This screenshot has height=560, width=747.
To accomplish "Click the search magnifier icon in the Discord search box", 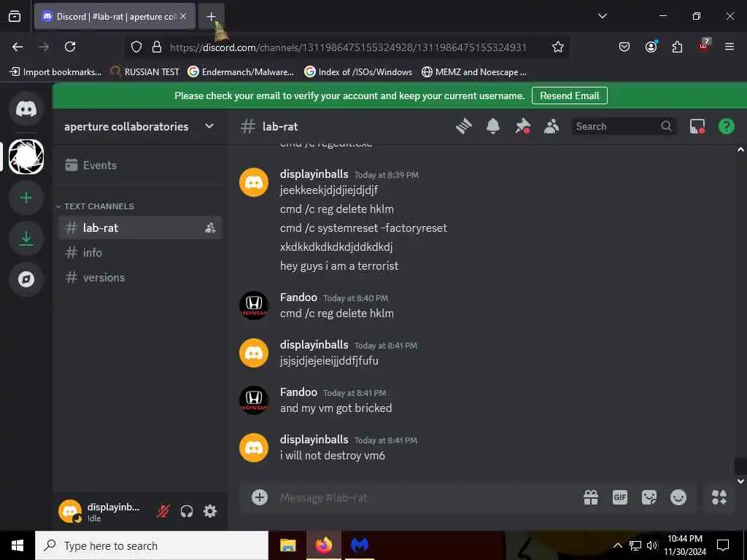I will 667,126.
